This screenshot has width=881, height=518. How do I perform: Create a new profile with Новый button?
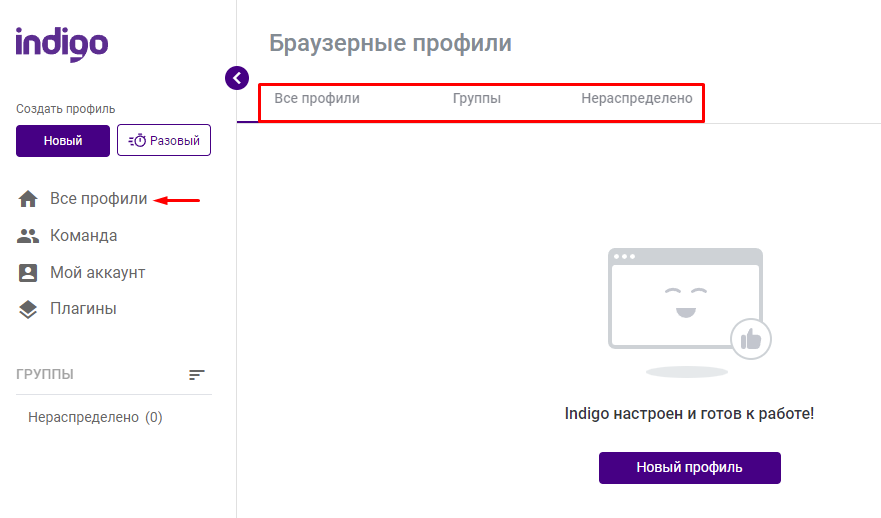click(x=63, y=140)
